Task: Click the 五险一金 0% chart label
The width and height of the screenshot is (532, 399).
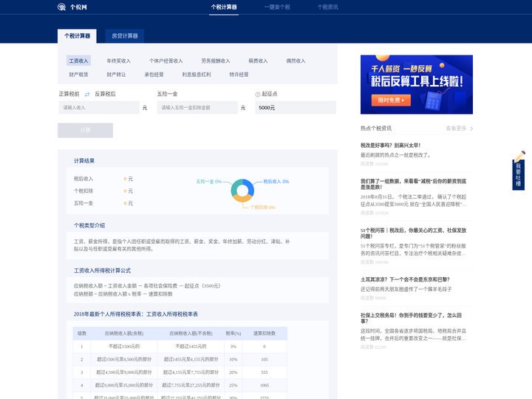Action: pos(208,182)
